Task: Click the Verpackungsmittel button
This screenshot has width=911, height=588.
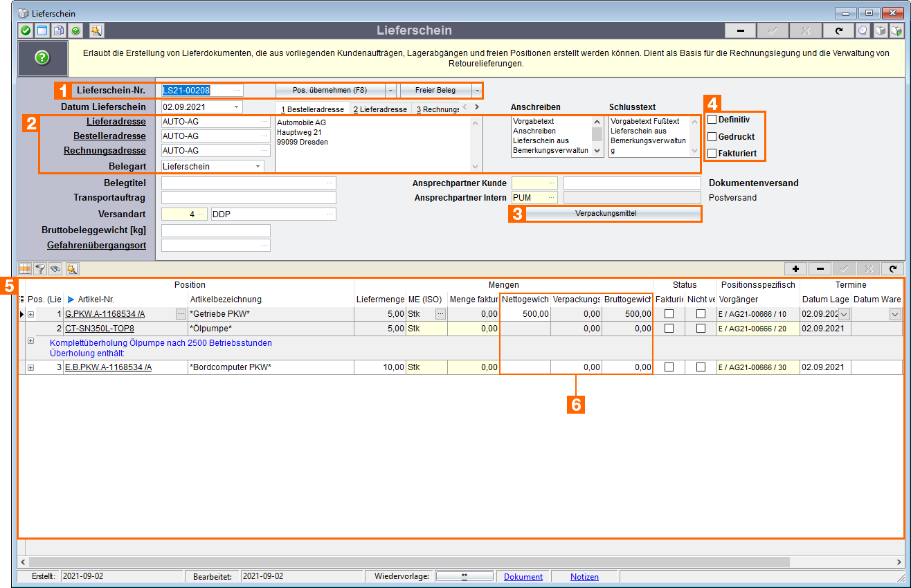Action: [606, 214]
